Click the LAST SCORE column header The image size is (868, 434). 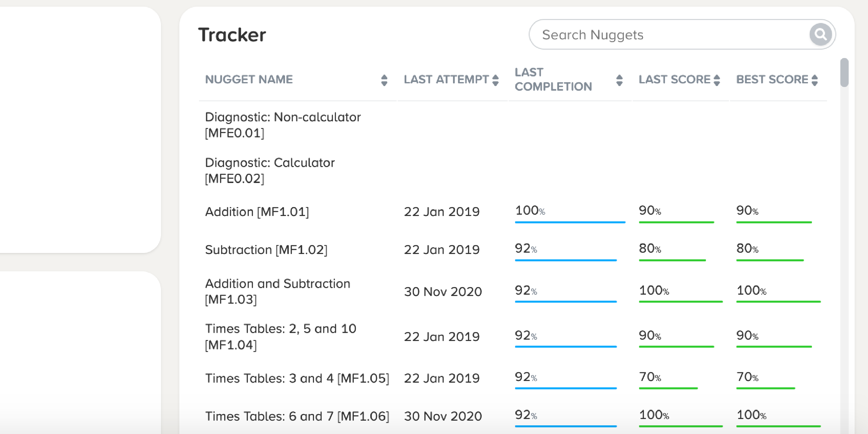coord(674,79)
